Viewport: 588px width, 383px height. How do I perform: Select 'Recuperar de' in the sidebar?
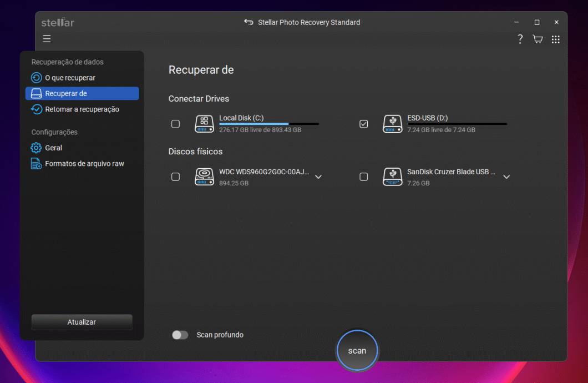pyautogui.click(x=82, y=93)
